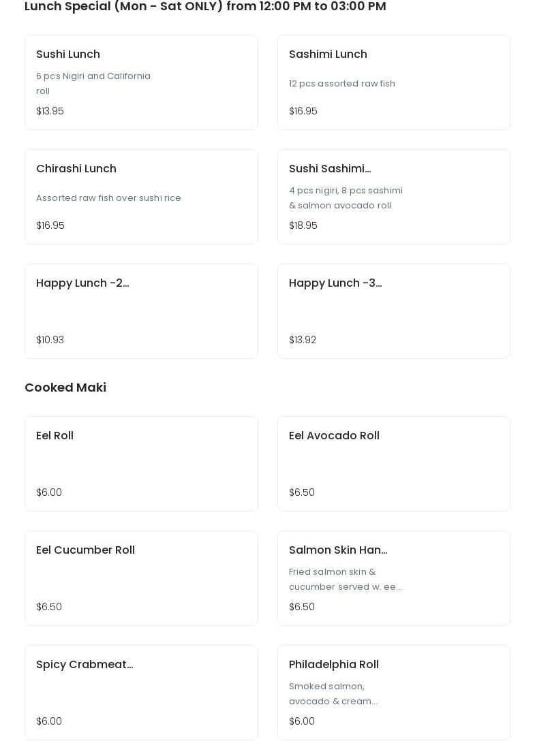Screen dimensions: 535x756
Task: Click the $18.95 price on Sushi Sashimi
Action: 303,225
